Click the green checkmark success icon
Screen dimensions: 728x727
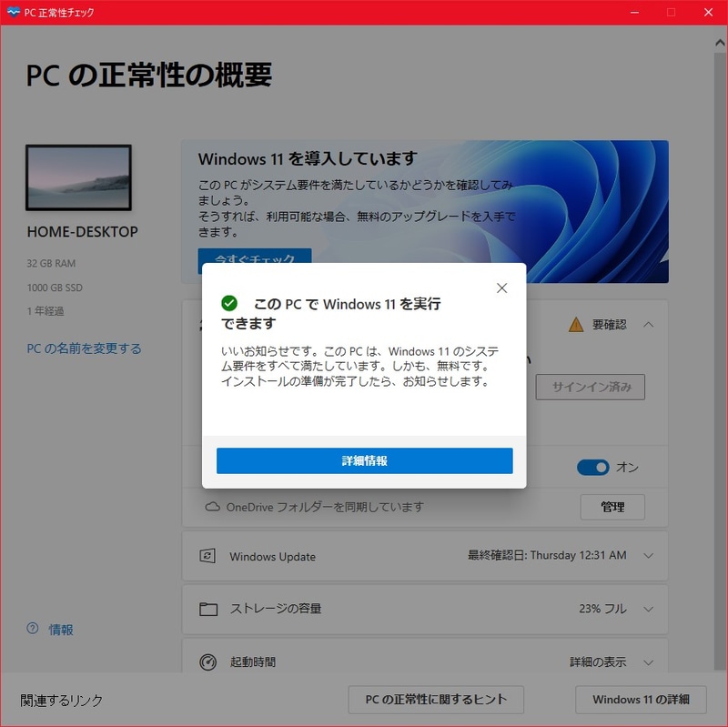pos(229,303)
